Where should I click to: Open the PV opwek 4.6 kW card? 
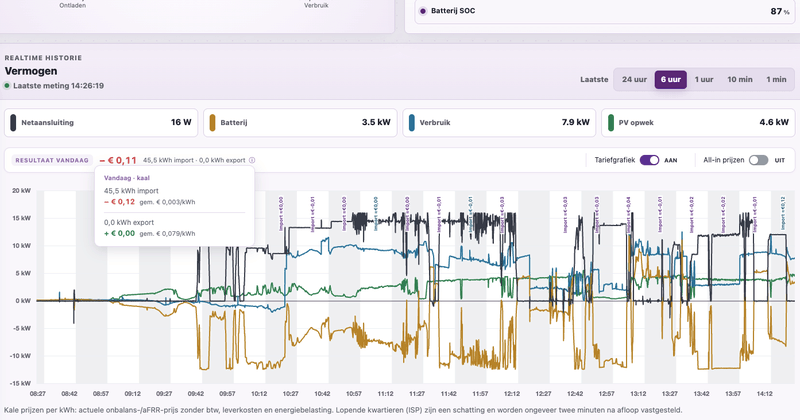click(x=698, y=122)
